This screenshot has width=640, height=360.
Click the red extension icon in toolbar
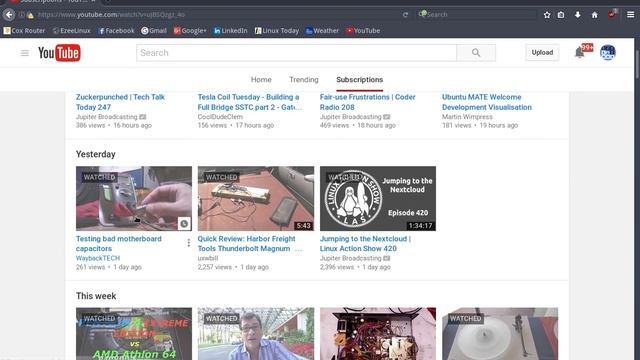pos(612,14)
